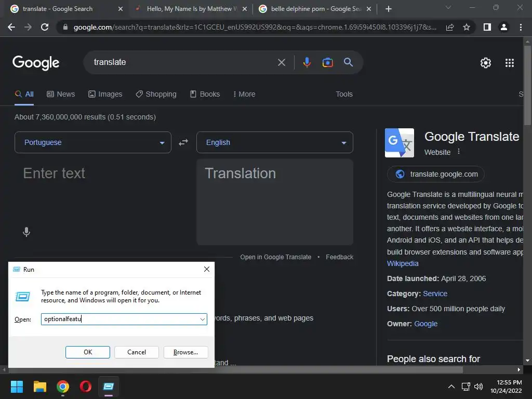Visit translate.google.com link chip
This screenshot has height=399, width=532.
coord(436,174)
